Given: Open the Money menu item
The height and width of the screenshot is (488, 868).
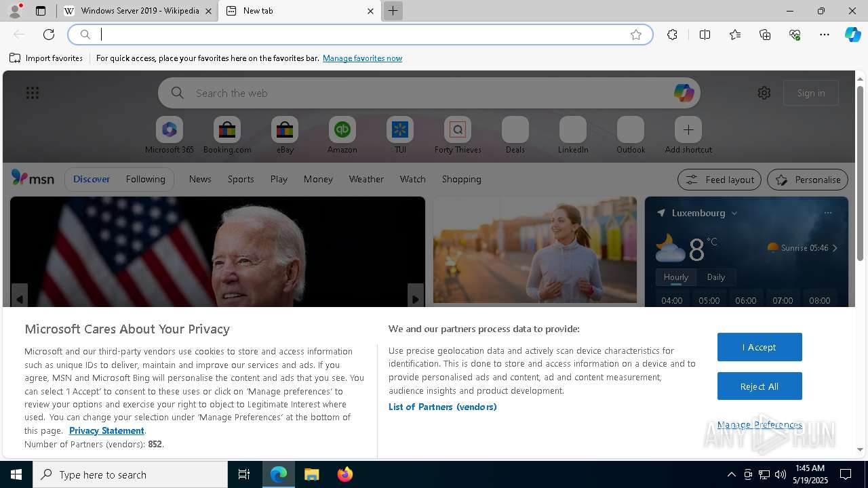Looking at the screenshot, I should coord(318,179).
